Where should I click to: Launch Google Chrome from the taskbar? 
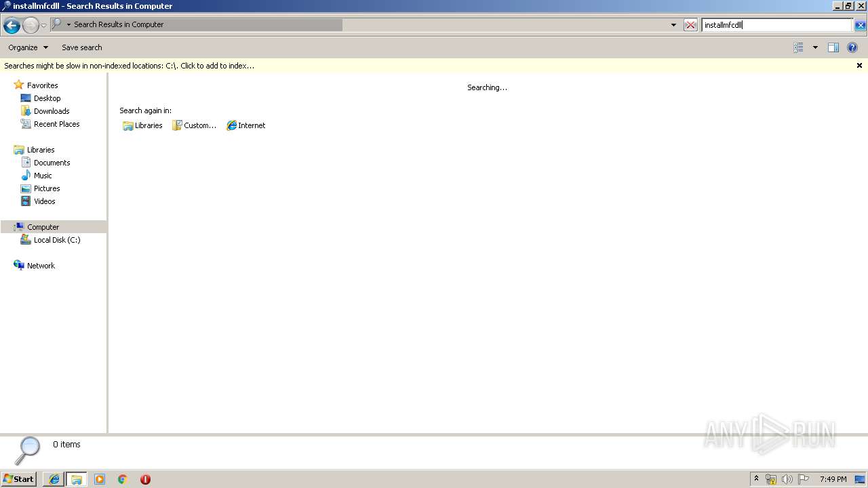click(x=123, y=479)
